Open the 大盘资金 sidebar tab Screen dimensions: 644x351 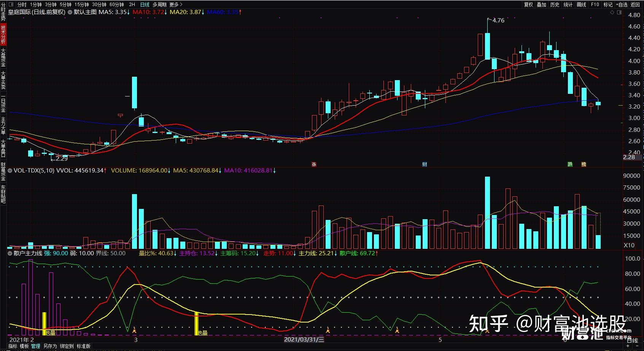[3, 57]
